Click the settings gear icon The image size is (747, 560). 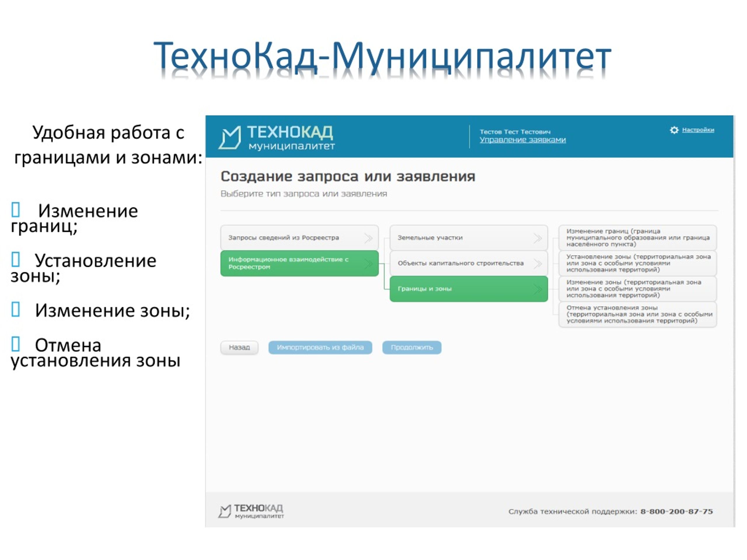[x=674, y=130]
